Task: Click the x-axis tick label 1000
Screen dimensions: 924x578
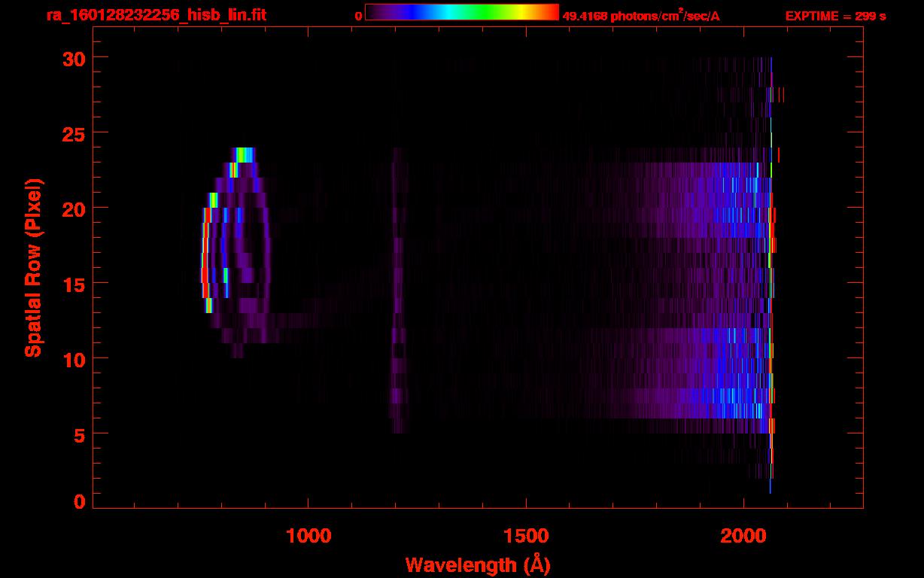Action: coord(309,535)
